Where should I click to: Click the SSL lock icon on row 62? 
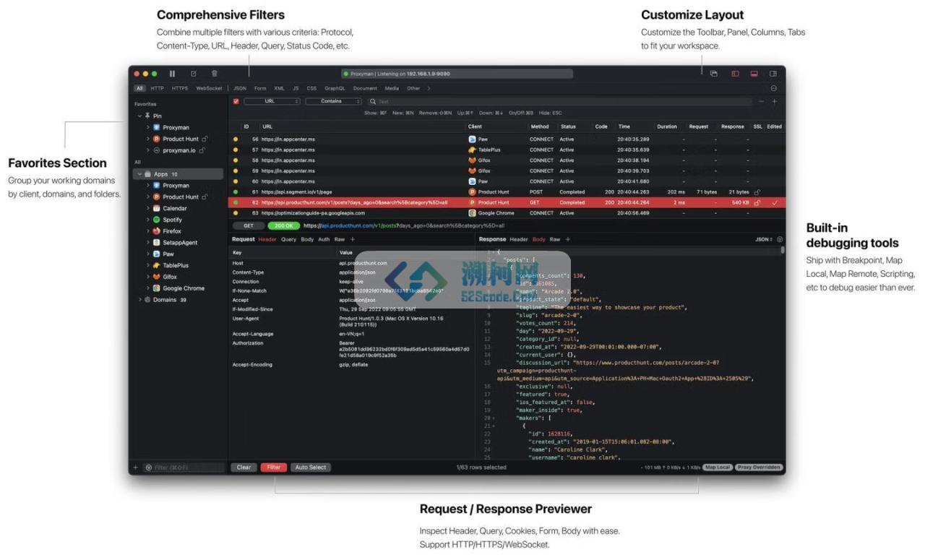[757, 203]
